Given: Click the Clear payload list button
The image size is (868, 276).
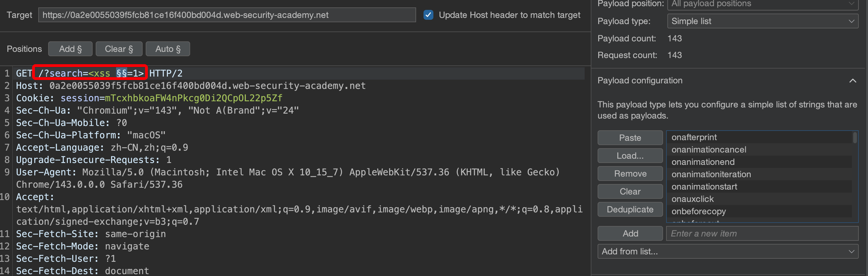Looking at the screenshot, I should (630, 191).
